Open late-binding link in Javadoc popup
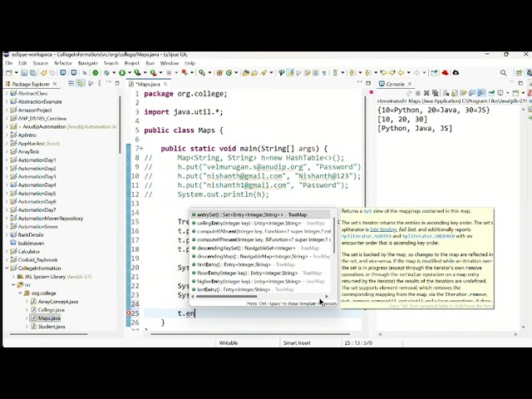The image size is (532, 399). click(383, 229)
